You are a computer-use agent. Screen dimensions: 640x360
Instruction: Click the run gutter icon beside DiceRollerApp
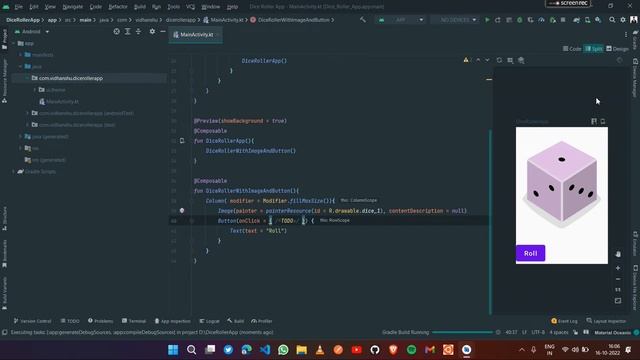pos(182,141)
